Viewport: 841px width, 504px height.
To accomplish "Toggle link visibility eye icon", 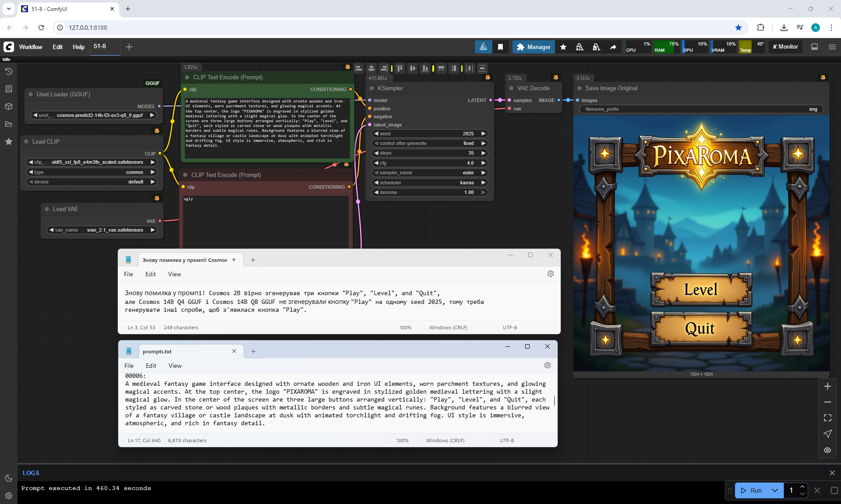I will point(827,450).
